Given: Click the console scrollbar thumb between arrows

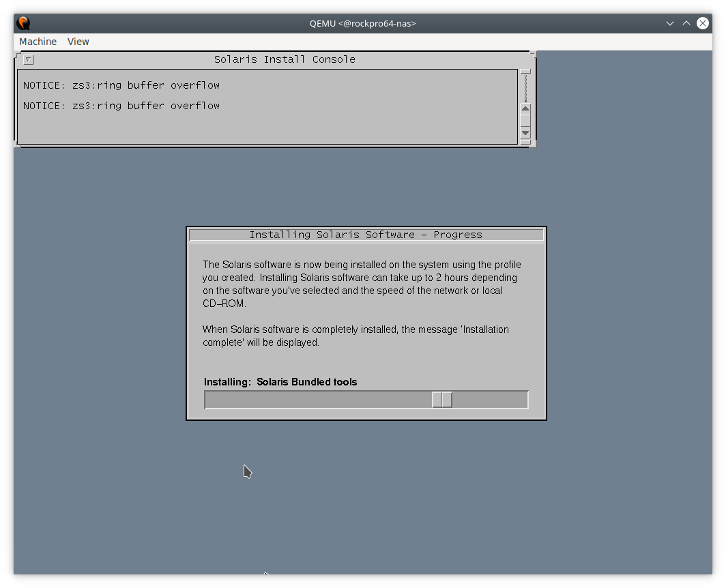Looking at the screenshot, I should point(525,120).
